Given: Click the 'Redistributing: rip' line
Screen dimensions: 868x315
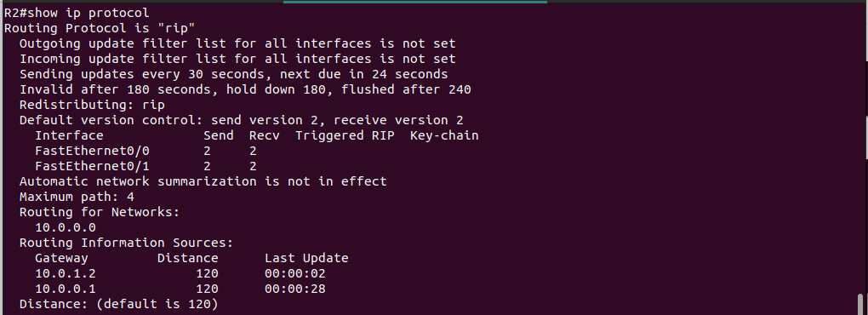Looking at the screenshot, I should (x=93, y=105).
